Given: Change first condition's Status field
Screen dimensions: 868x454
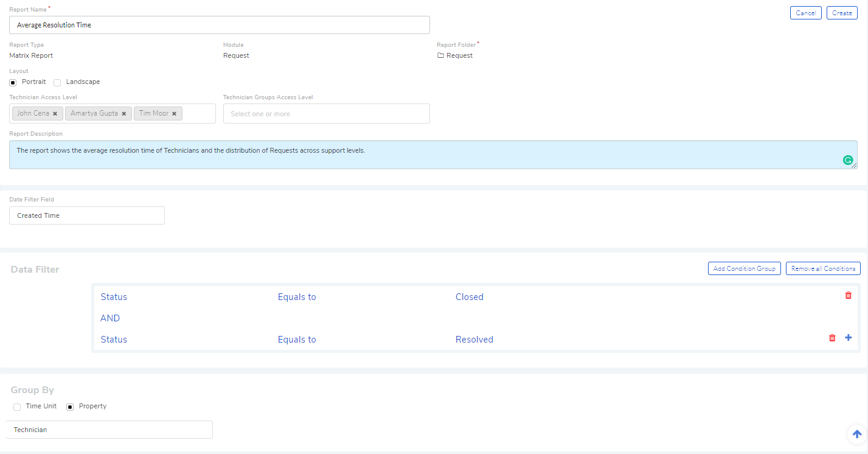Looking at the screenshot, I should tap(114, 297).
